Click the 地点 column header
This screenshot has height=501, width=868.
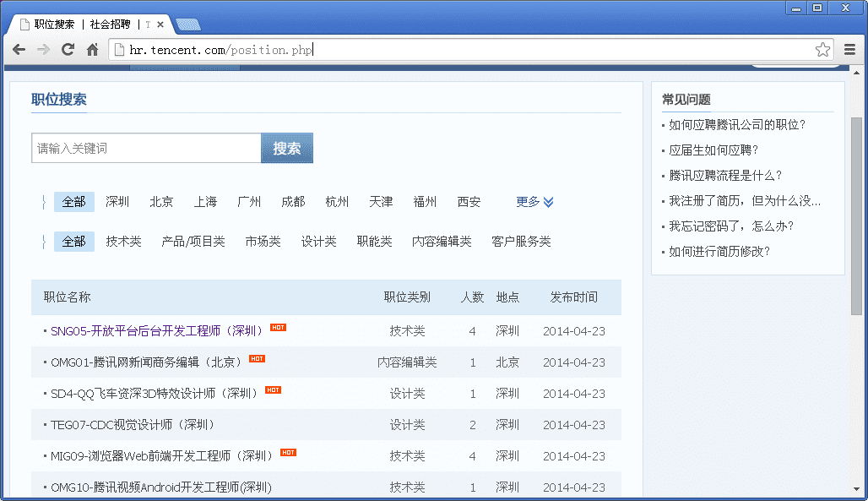pyautogui.click(x=507, y=297)
